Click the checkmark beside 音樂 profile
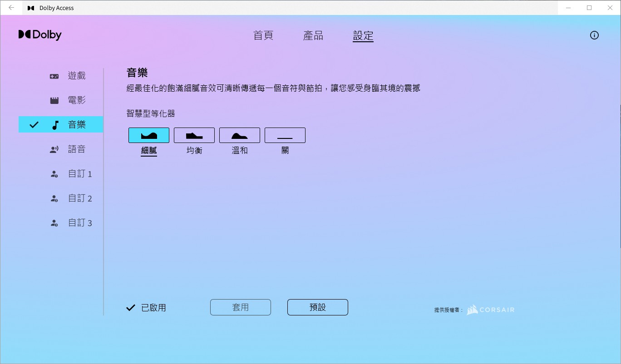The width and height of the screenshot is (621, 364). pos(34,125)
